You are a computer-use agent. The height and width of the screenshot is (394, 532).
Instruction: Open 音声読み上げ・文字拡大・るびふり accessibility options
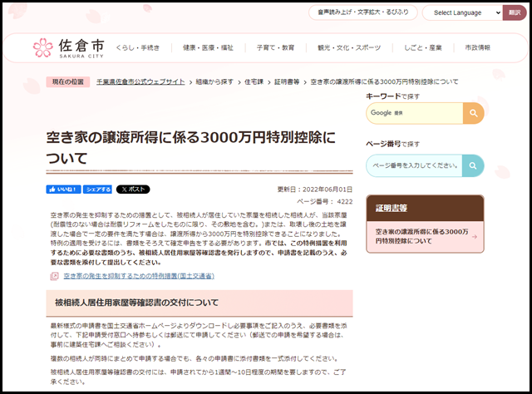(363, 12)
